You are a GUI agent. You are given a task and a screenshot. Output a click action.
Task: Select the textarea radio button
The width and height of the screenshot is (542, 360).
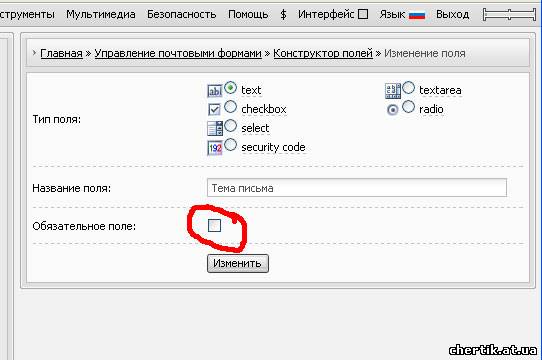pos(408,88)
